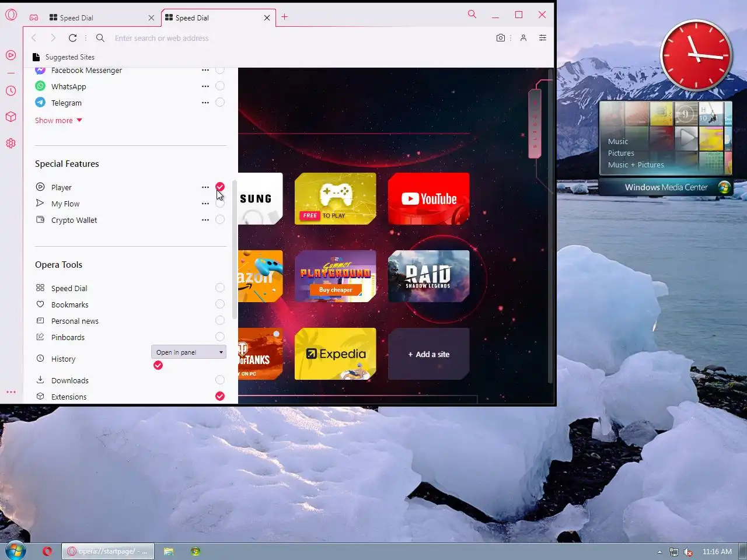Uncheck the Player sidebar toggle

pyautogui.click(x=220, y=187)
